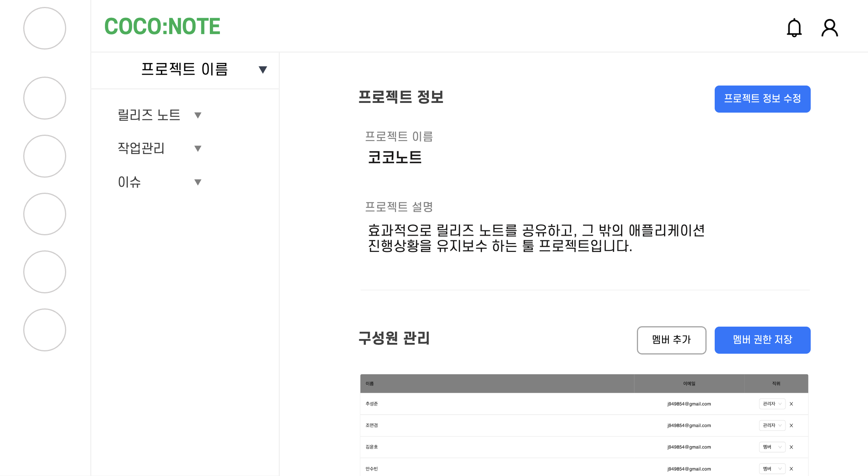The image size is (868, 476).
Task: Expand the 이슈 section
Action: (x=198, y=181)
